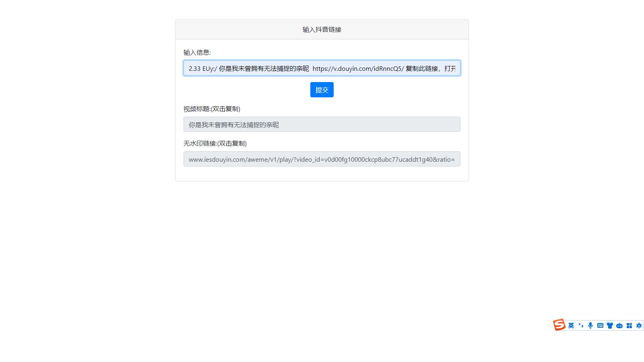Click the 视频标题:(双击复制) label
Viewport: 644px width, 362px height.
tap(212, 109)
